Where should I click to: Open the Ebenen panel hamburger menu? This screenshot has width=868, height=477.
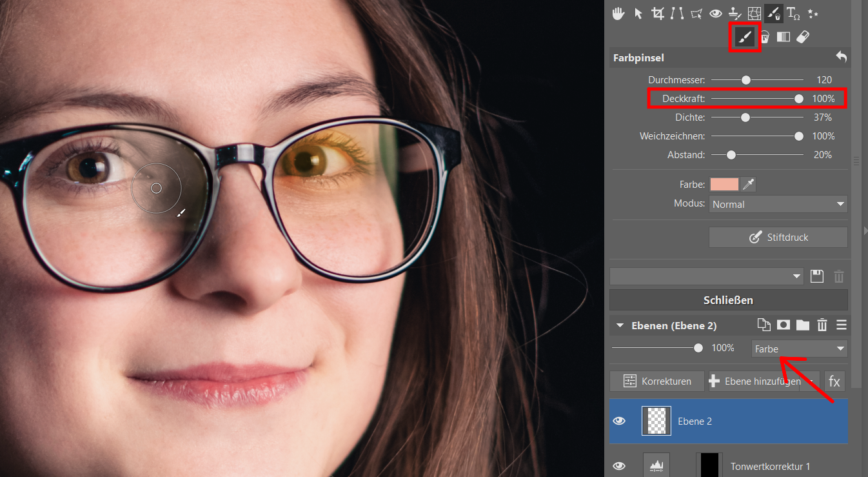tap(841, 325)
